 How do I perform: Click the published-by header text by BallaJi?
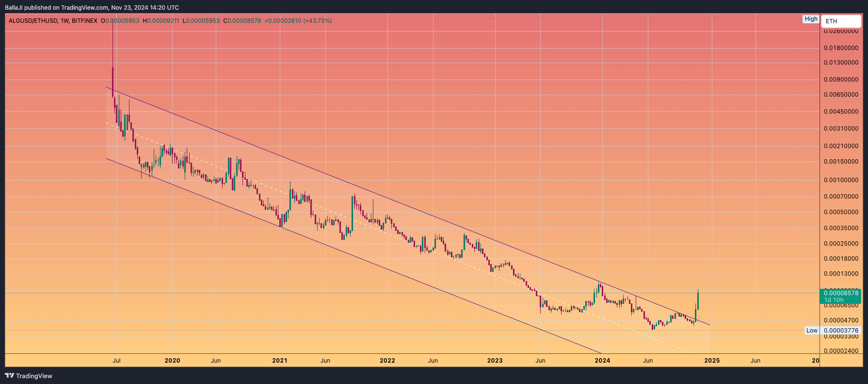pyautogui.click(x=92, y=8)
